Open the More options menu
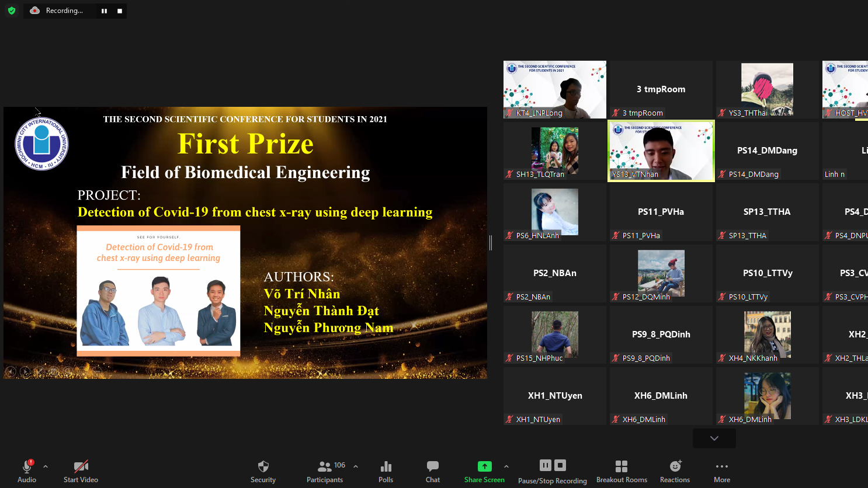The width and height of the screenshot is (868, 488). [x=722, y=471]
